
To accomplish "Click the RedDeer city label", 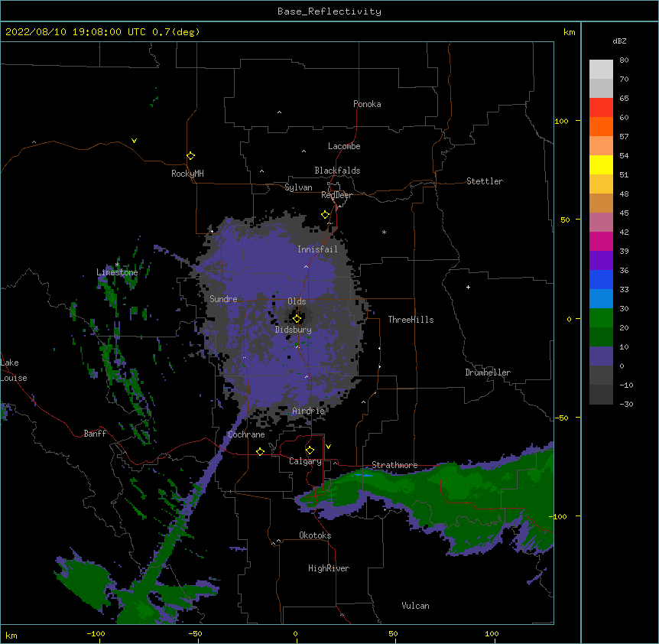I will click(x=336, y=195).
